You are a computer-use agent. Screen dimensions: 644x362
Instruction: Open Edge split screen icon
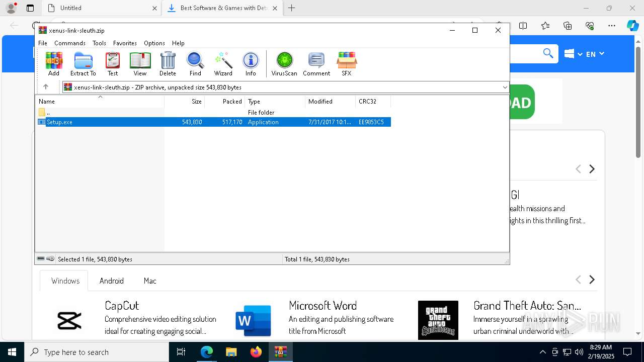pyautogui.click(x=523, y=26)
